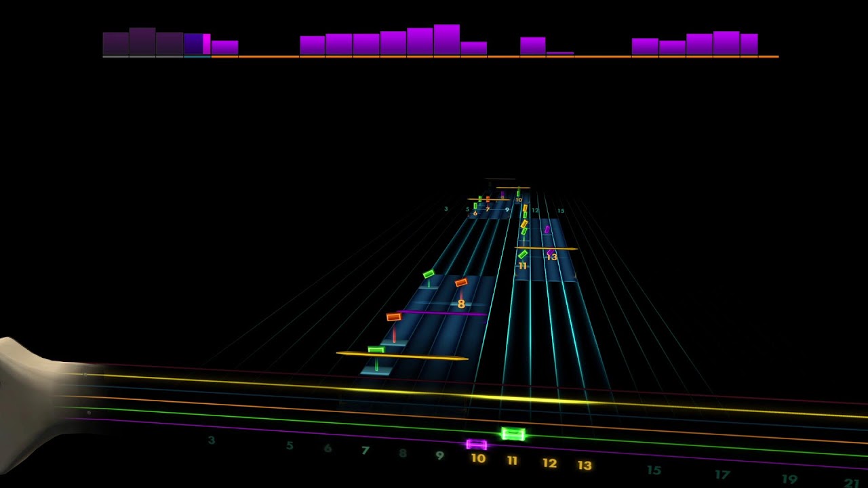Click highlighted fret number 13 on fretboard

[x=585, y=466]
